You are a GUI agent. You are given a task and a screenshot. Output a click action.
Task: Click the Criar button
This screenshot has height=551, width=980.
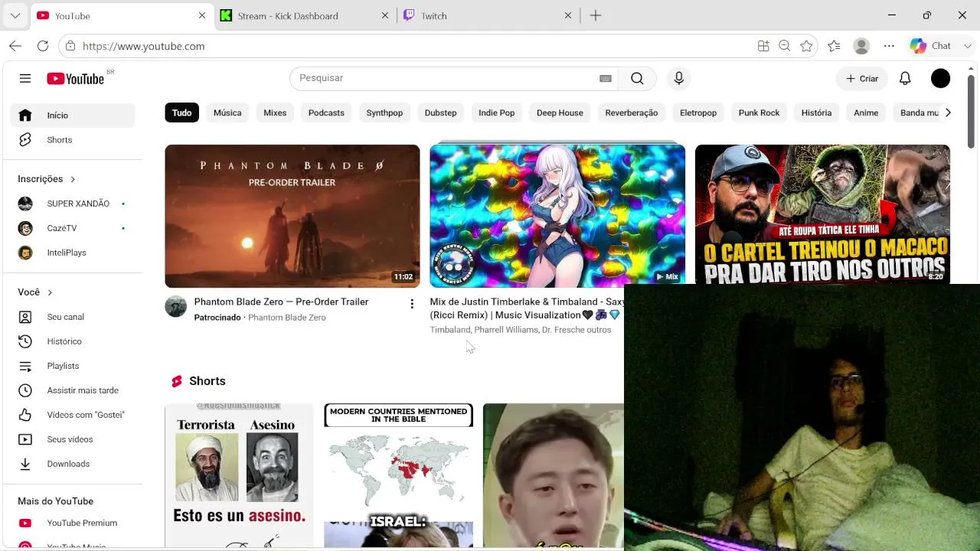(862, 78)
